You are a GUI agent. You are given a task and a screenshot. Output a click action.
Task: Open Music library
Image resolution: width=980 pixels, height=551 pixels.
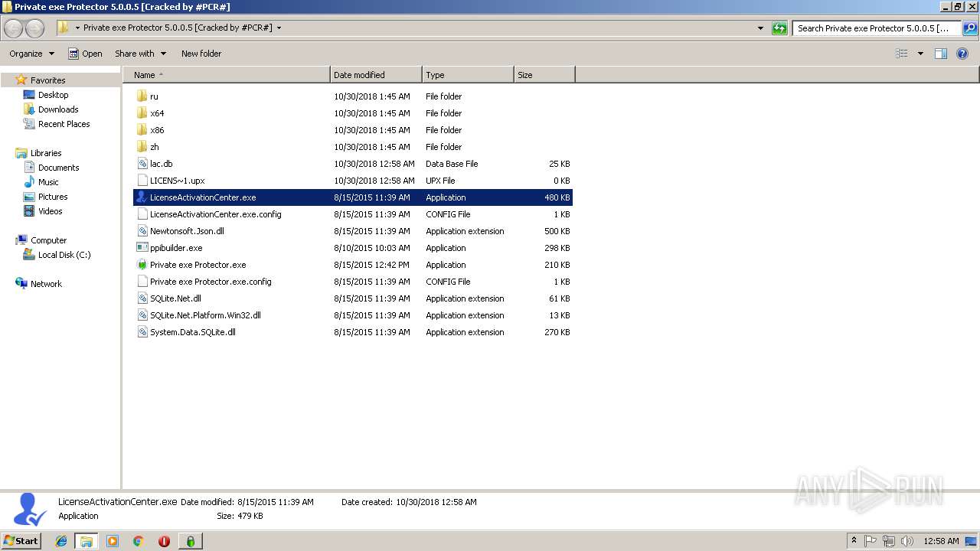coord(48,182)
